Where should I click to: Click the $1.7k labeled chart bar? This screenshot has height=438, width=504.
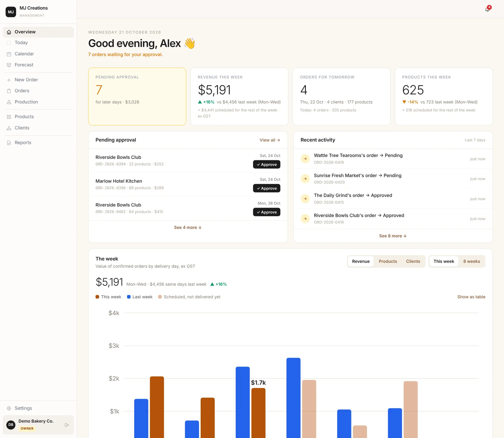click(x=258, y=413)
